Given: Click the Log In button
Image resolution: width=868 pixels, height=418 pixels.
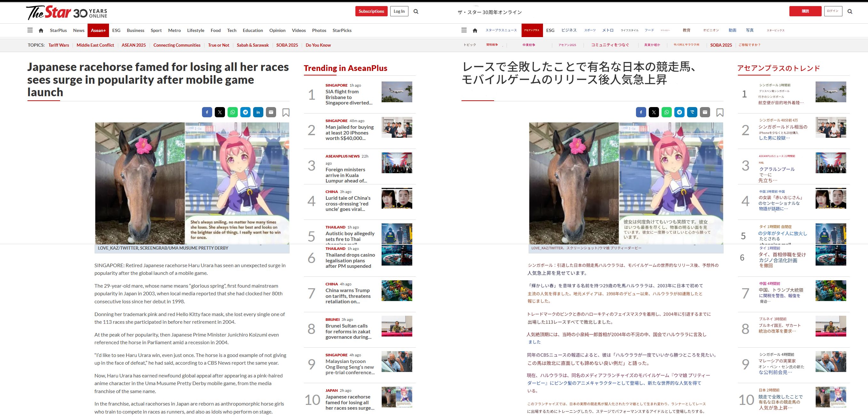Looking at the screenshot, I should point(399,11).
